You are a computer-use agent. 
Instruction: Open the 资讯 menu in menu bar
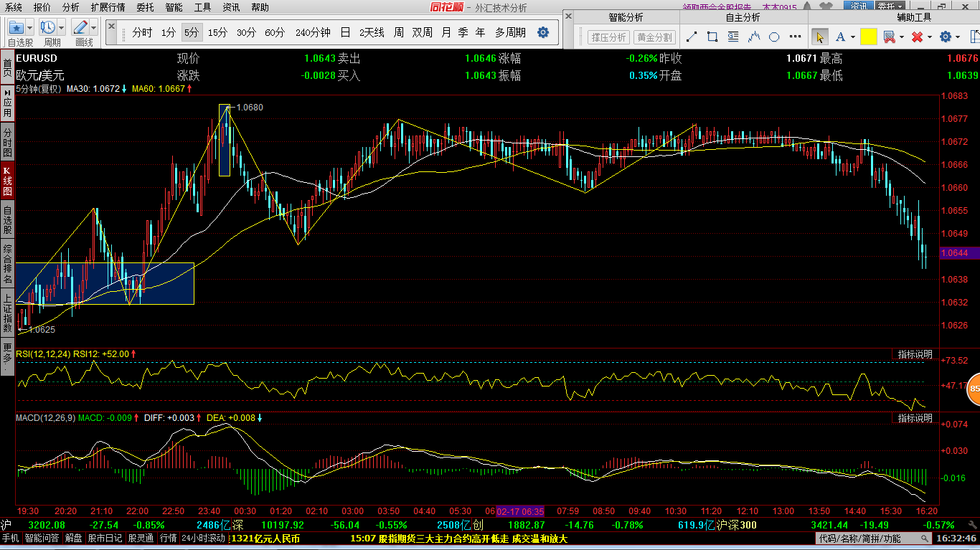[x=231, y=7]
